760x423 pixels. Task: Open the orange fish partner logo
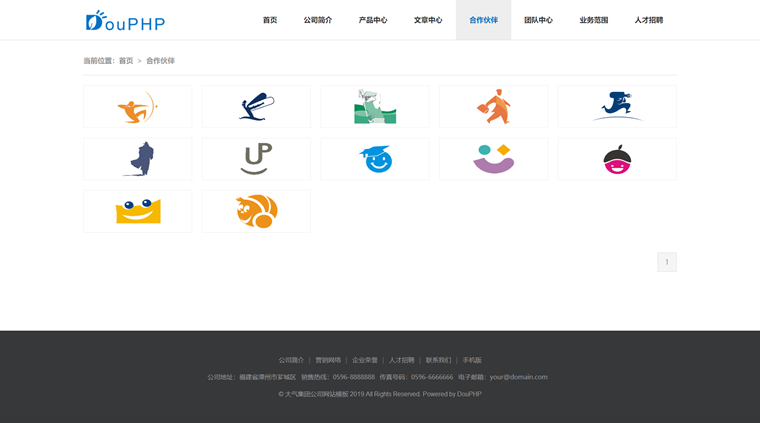pos(256,211)
